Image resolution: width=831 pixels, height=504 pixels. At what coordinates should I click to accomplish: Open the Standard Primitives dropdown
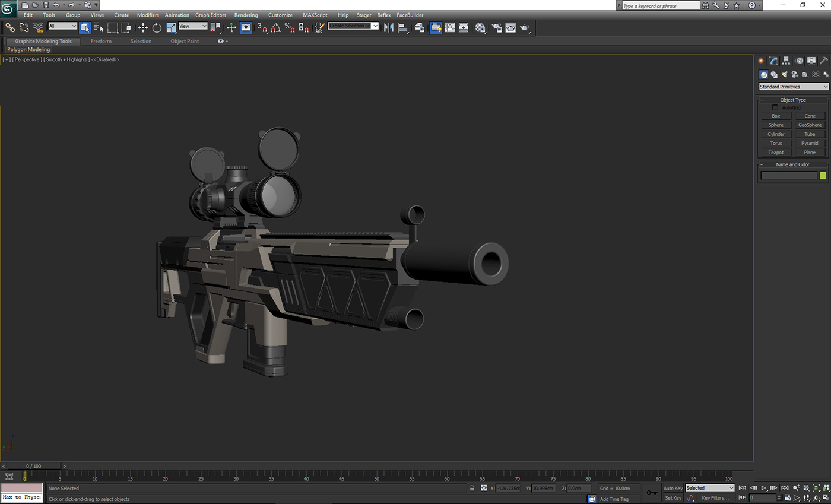point(793,86)
